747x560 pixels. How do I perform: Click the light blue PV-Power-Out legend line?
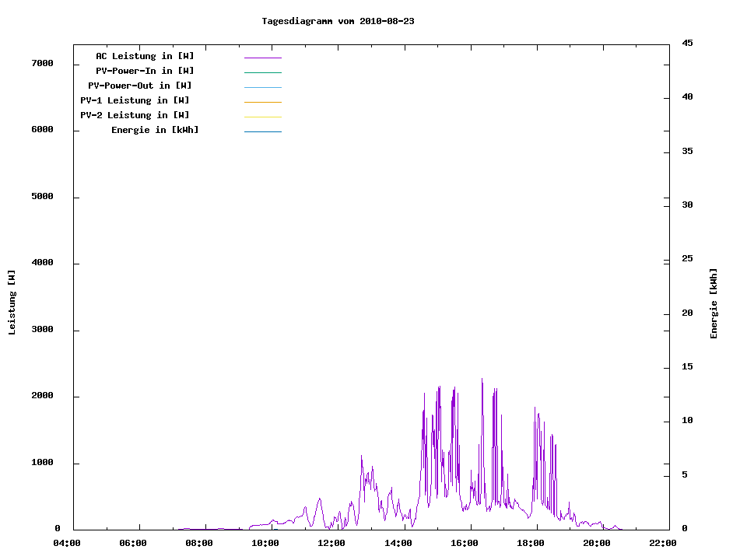click(x=262, y=87)
